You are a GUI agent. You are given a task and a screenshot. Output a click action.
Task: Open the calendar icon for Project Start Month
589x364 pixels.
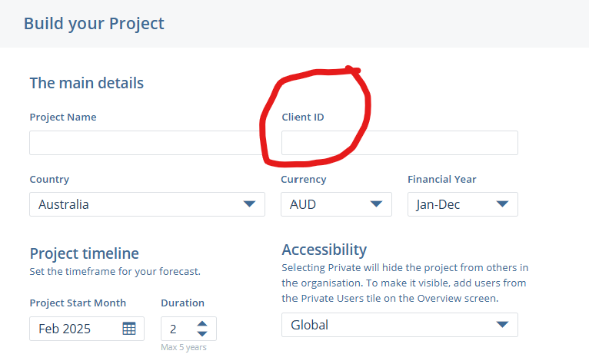129,329
